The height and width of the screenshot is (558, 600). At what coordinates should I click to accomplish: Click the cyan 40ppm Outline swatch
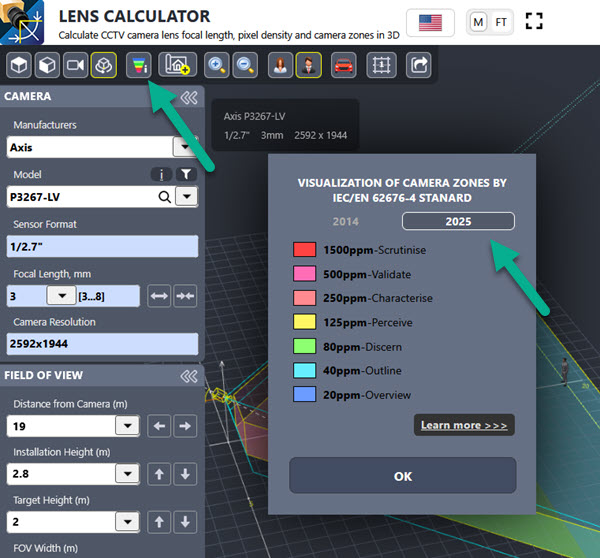305,370
